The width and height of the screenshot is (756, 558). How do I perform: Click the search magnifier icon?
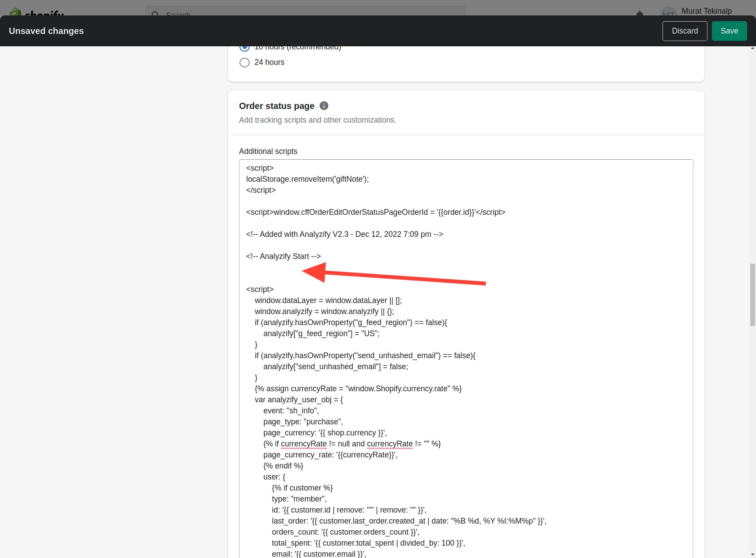click(x=155, y=15)
